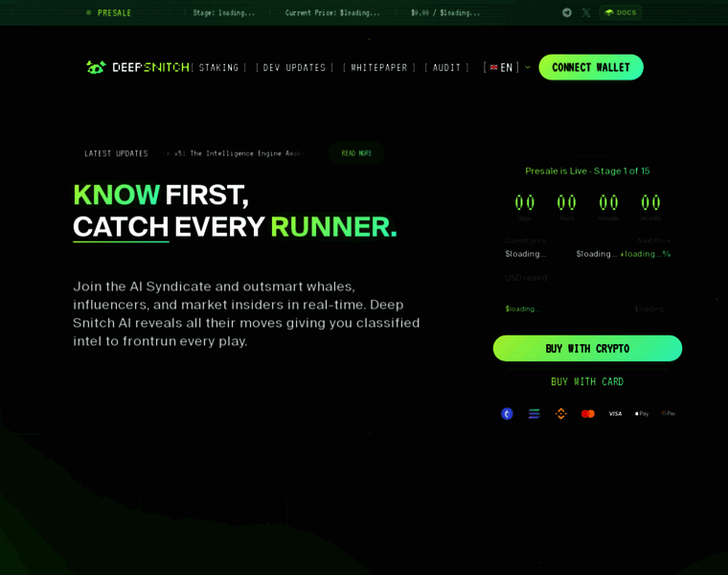Click the Apple Pay icon

(x=642, y=413)
